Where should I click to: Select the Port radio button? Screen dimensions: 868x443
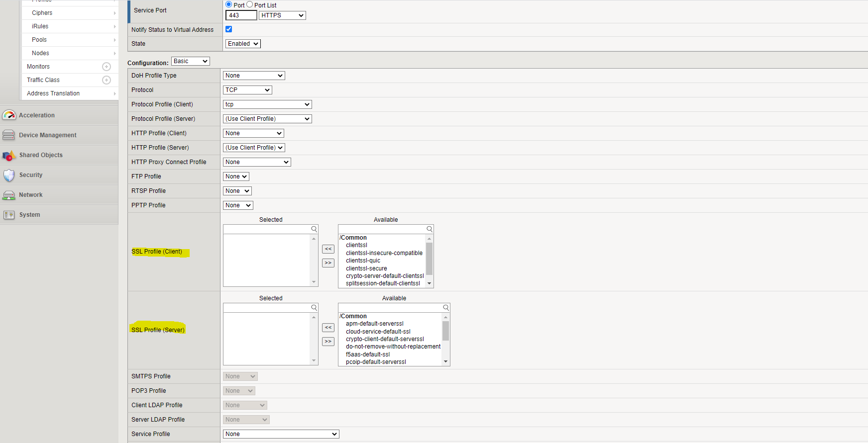point(229,4)
